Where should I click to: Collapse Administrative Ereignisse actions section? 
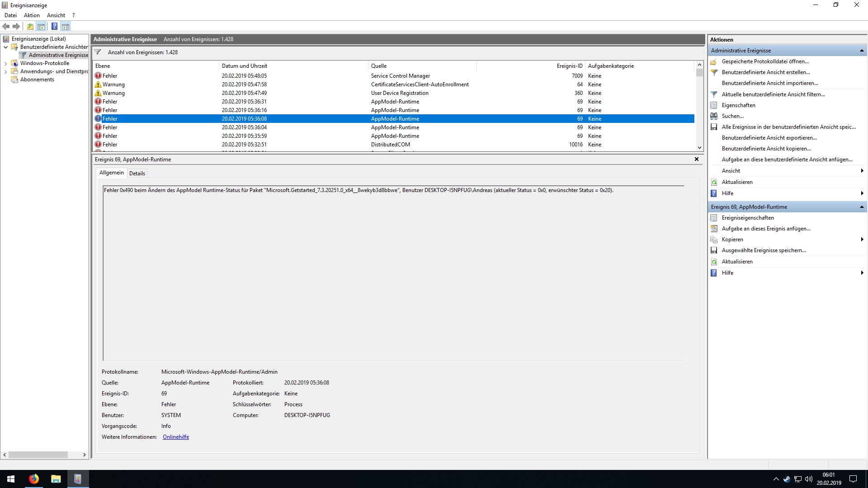862,51
